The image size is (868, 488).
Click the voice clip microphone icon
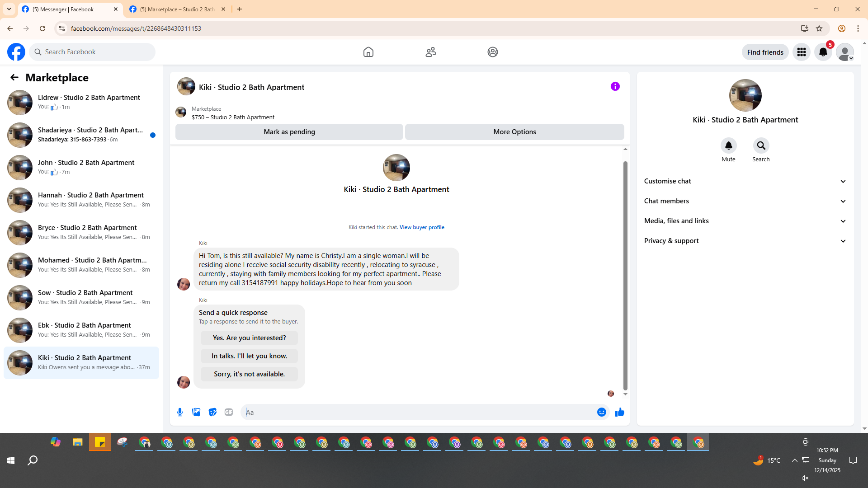coord(180,412)
